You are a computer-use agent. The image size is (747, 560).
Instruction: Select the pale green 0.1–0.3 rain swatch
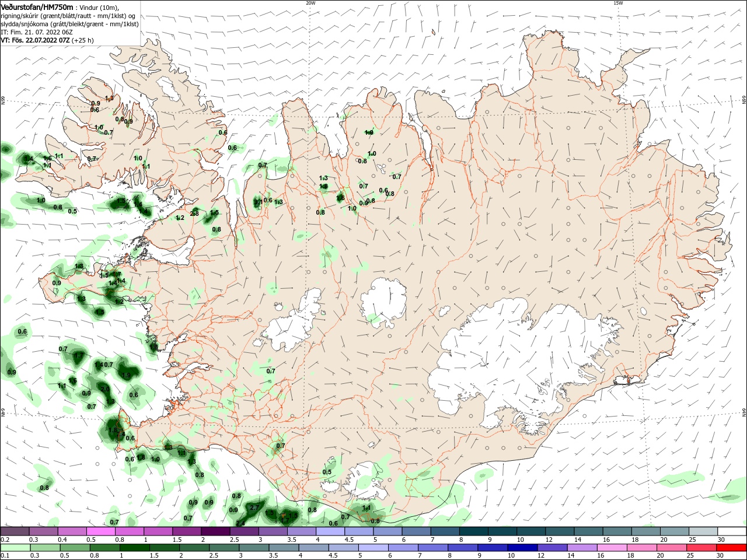click(15, 548)
